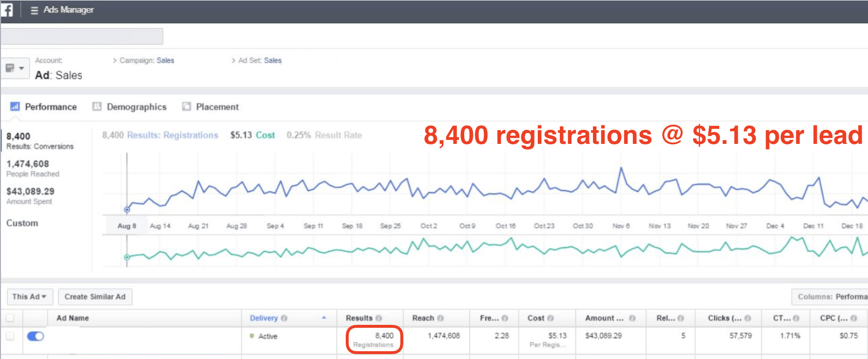Click the Performance chart icon

point(15,106)
